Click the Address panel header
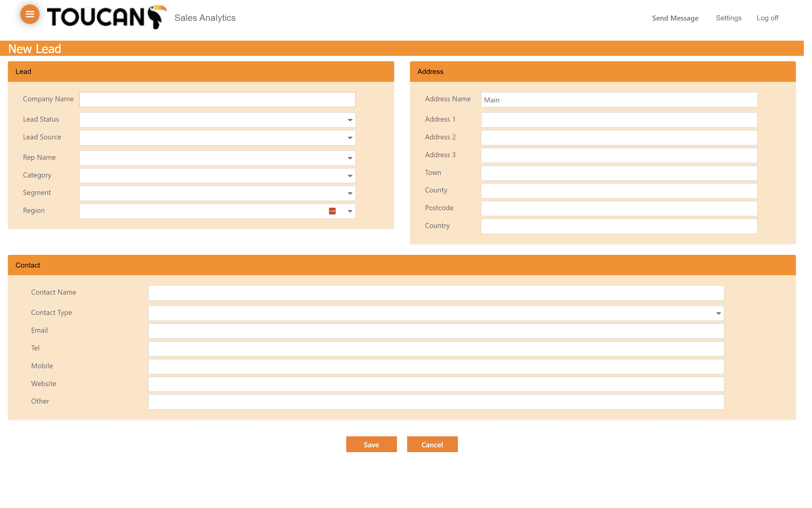The width and height of the screenshot is (812, 508). point(603,72)
